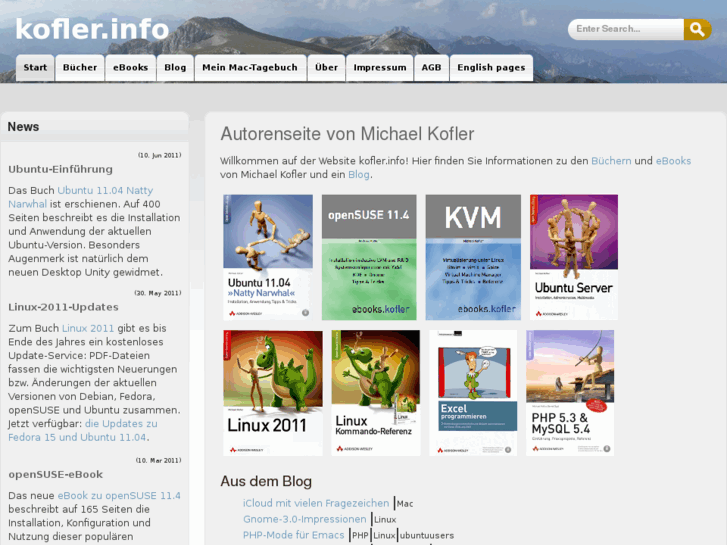Select the Start tab
This screenshot has height=545, width=727.
tap(35, 68)
